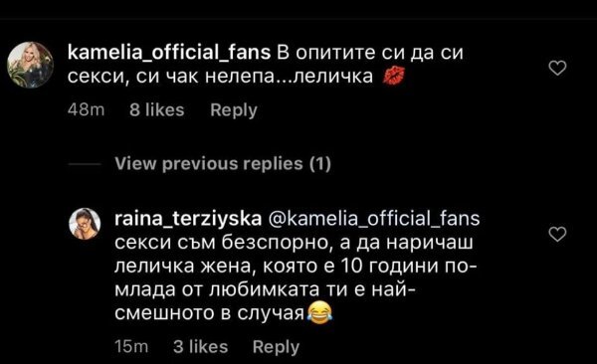The image size is (597, 364).
Task: Click the word "леличка" in the first comment
Action: pyautogui.click(x=333, y=77)
